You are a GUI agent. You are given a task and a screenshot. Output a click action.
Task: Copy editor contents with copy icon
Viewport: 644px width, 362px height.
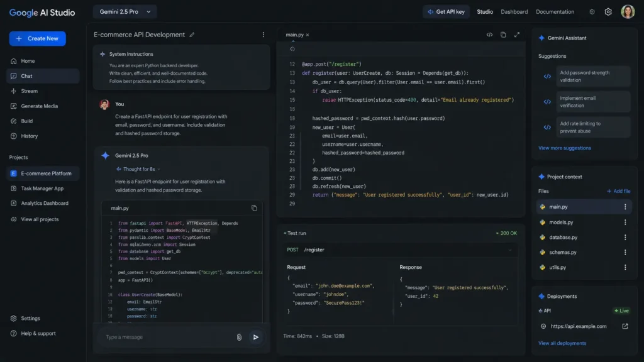coord(503,35)
